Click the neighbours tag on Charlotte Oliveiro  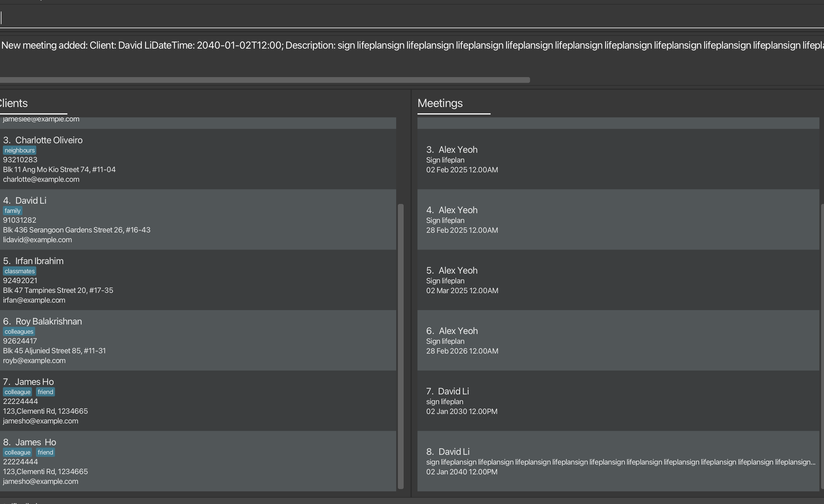(x=19, y=150)
